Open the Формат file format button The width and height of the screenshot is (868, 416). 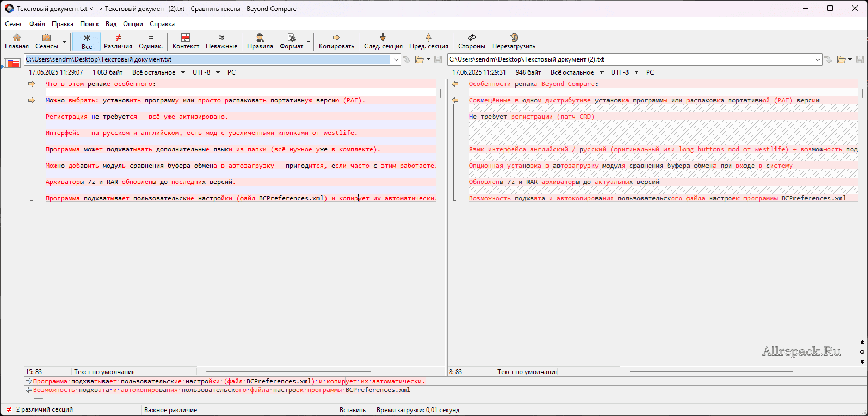292,41
